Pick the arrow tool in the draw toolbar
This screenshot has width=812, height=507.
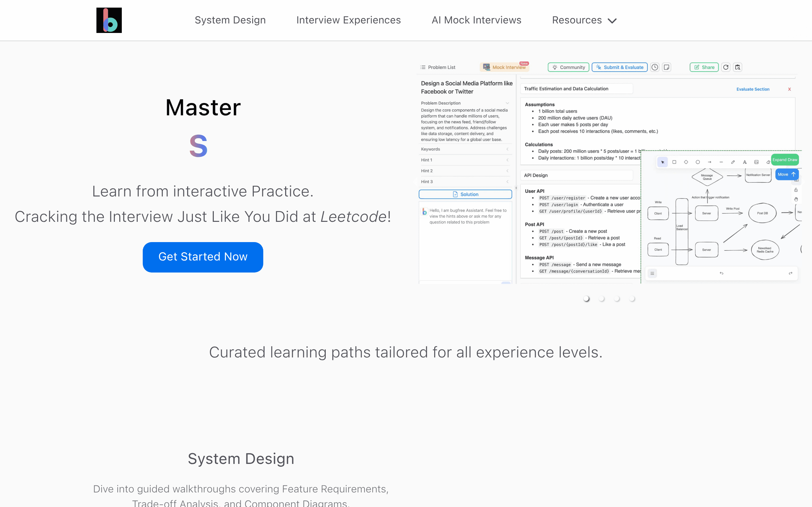[709, 162]
